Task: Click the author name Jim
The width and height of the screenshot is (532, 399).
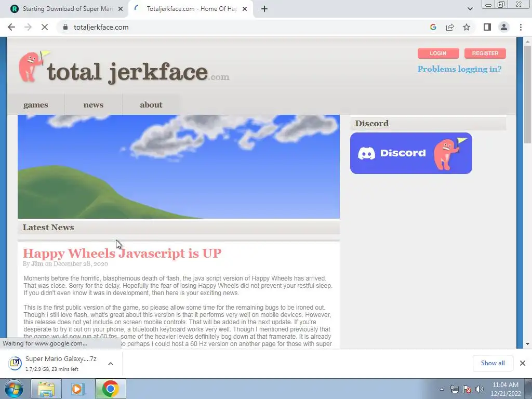Action: [x=37, y=263]
